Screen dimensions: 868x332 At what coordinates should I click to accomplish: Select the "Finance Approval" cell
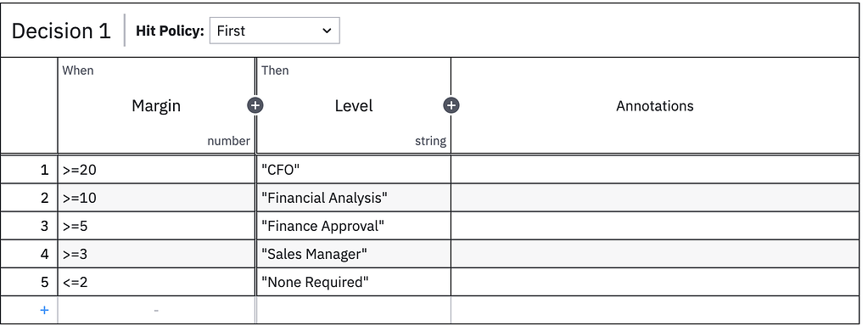tap(354, 226)
